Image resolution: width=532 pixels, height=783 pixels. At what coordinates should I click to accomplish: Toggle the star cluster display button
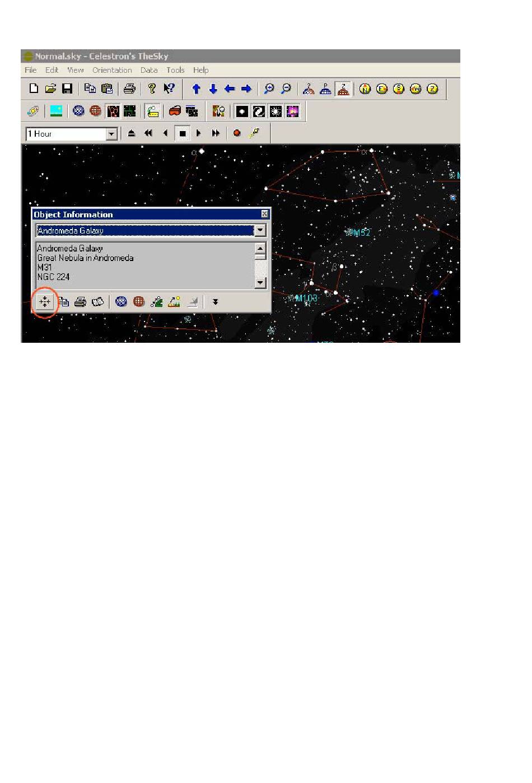(x=276, y=111)
